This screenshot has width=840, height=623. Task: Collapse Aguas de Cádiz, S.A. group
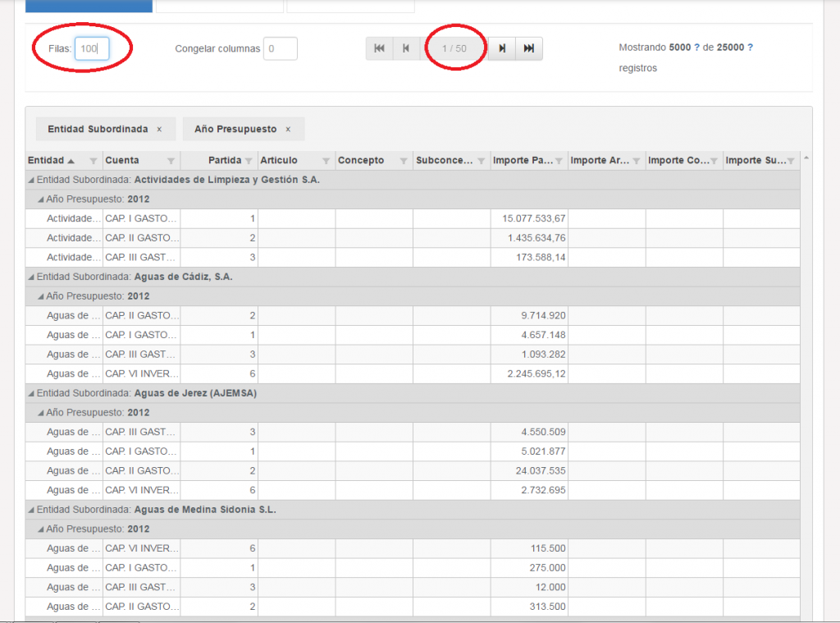(x=31, y=277)
